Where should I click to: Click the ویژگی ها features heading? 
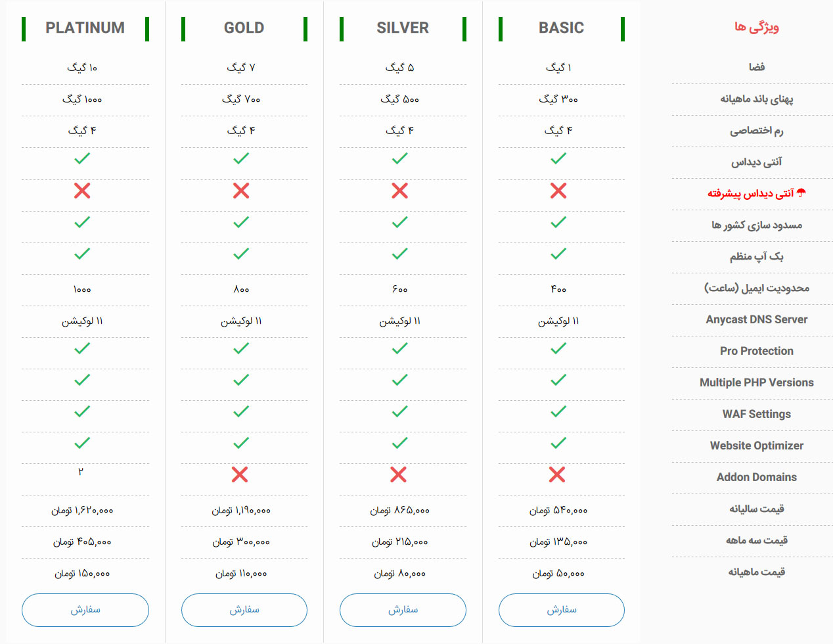(x=757, y=27)
